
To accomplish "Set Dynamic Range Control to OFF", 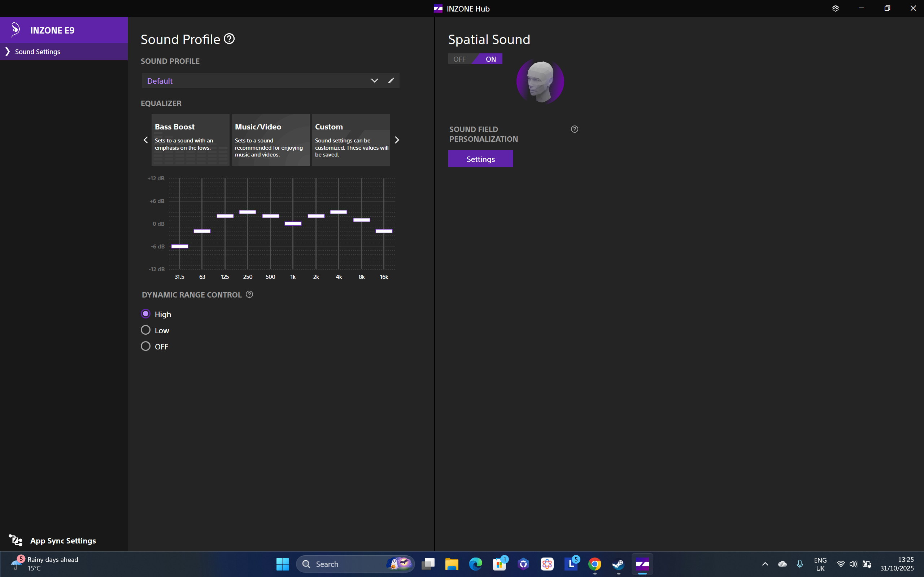I will pyautogui.click(x=145, y=346).
